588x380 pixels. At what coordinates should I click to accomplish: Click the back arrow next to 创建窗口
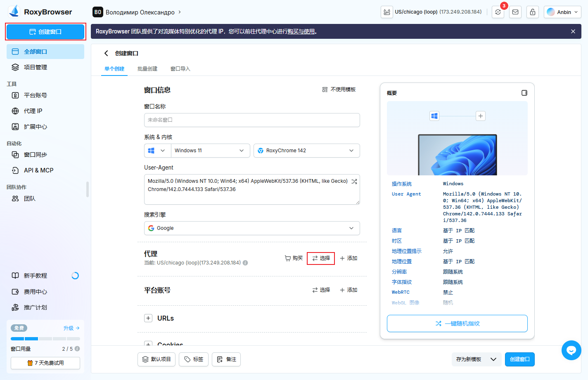click(106, 53)
